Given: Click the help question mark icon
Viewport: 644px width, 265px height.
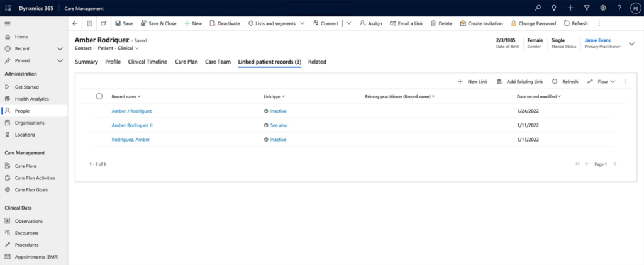Looking at the screenshot, I should 619,8.
